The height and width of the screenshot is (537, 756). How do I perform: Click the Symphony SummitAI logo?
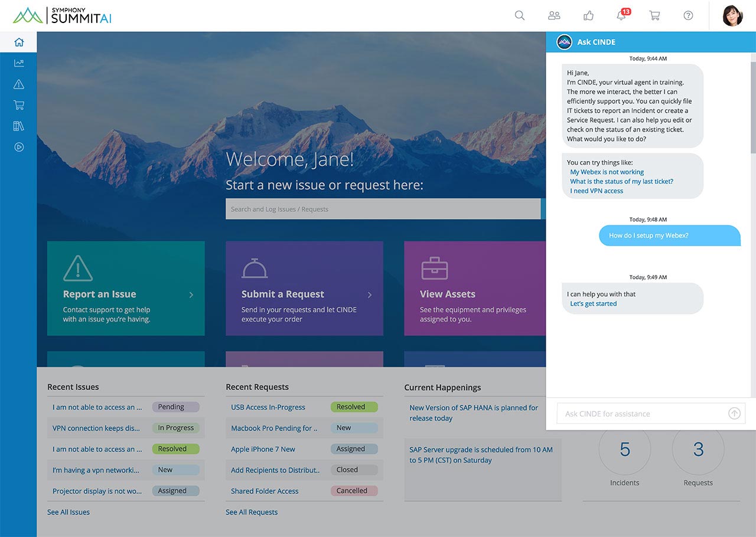point(62,15)
